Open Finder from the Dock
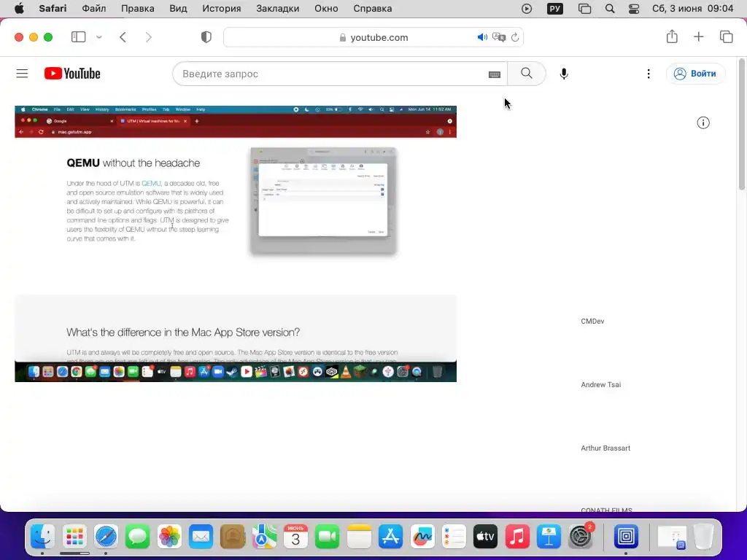Screen dimensions: 747x560 coord(42,537)
